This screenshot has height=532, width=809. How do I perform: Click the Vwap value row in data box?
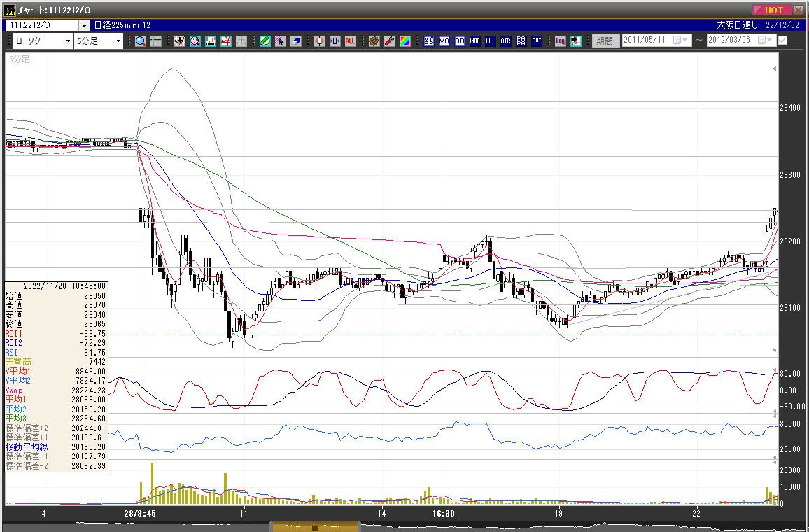[56, 391]
